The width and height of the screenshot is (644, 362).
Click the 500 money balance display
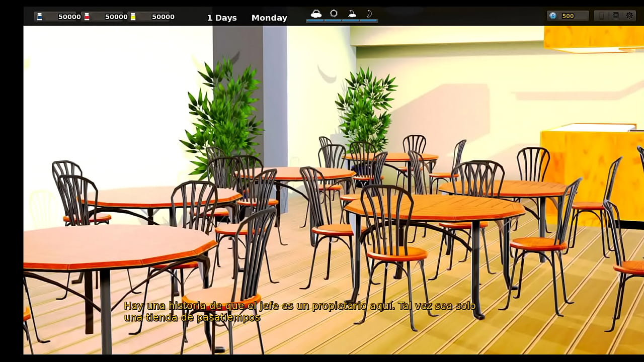tap(568, 16)
